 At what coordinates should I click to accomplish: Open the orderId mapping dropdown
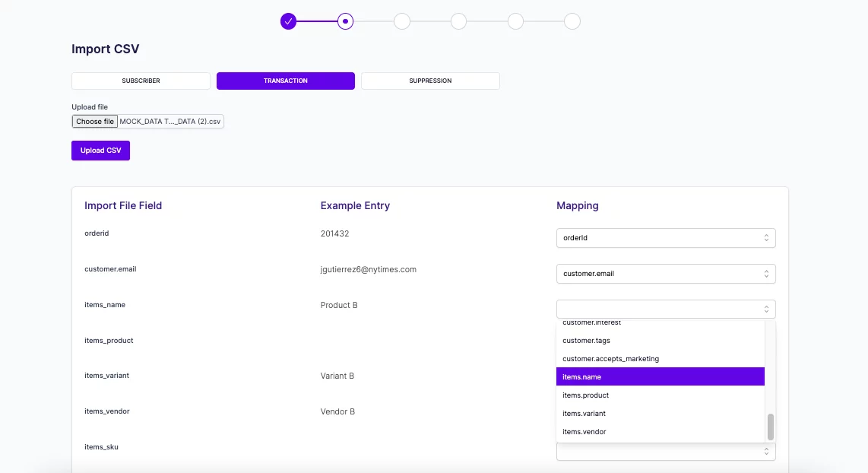coord(665,237)
